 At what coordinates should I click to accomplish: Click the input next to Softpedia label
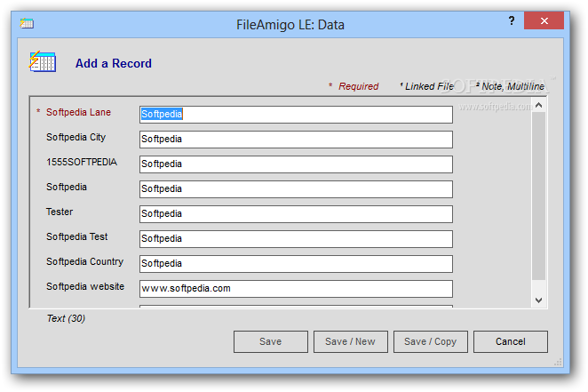297,189
